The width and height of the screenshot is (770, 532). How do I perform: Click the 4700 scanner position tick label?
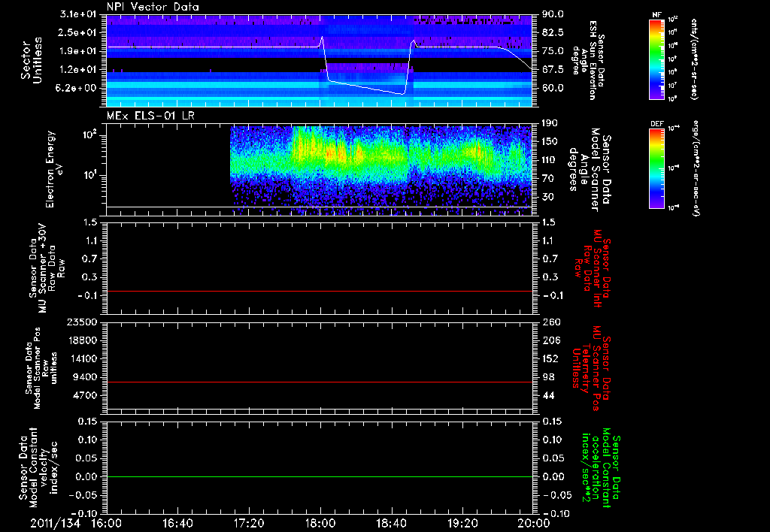pyautogui.click(x=85, y=395)
